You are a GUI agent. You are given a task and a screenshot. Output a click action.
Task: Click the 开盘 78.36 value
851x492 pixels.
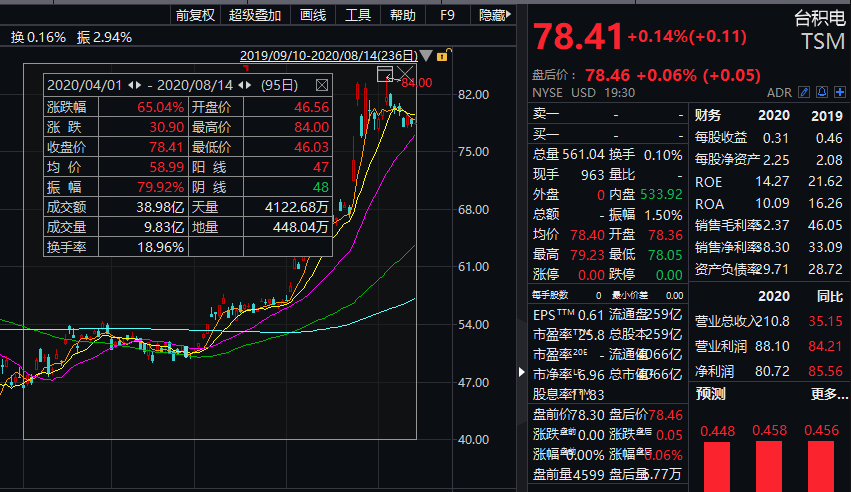click(x=665, y=235)
